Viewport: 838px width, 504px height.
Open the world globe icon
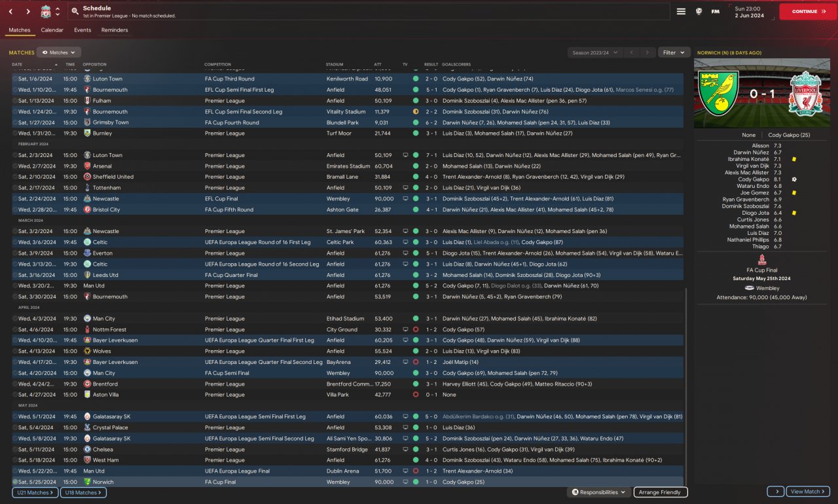699,12
